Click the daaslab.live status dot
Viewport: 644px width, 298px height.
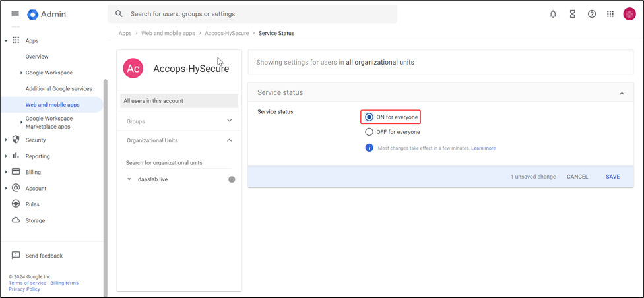[x=232, y=179]
